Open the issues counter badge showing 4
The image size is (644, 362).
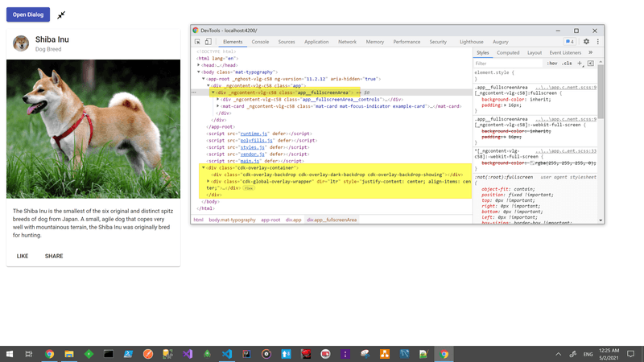click(x=570, y=42)
